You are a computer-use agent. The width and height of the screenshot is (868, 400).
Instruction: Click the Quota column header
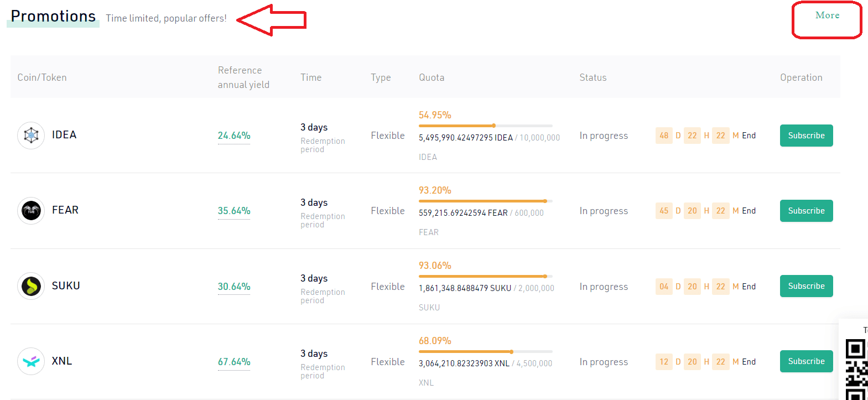coord(432,77)
